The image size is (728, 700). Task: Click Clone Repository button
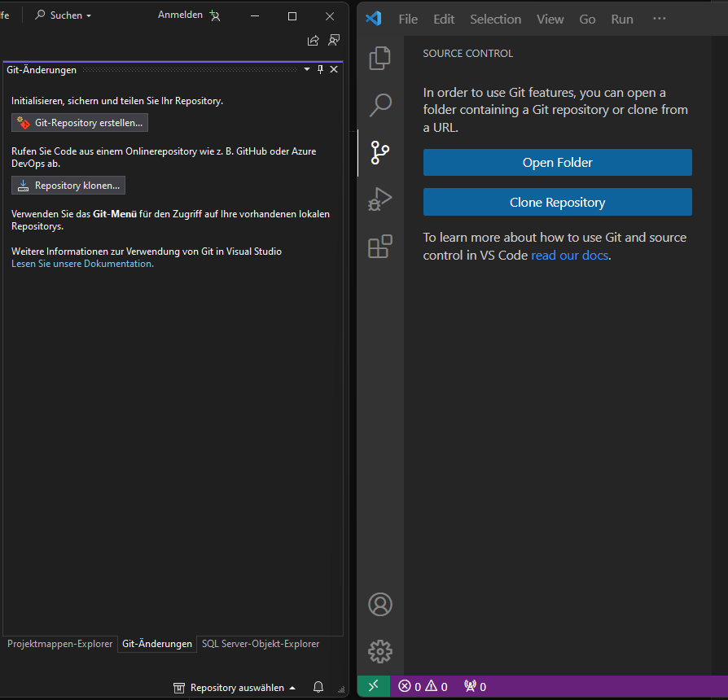click(557, 202)
